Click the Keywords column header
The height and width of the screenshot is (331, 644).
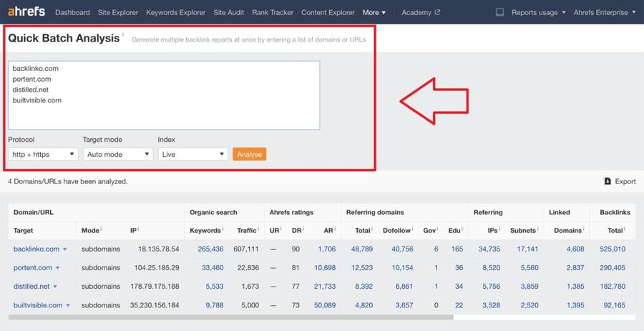click(x=205, y=230)
